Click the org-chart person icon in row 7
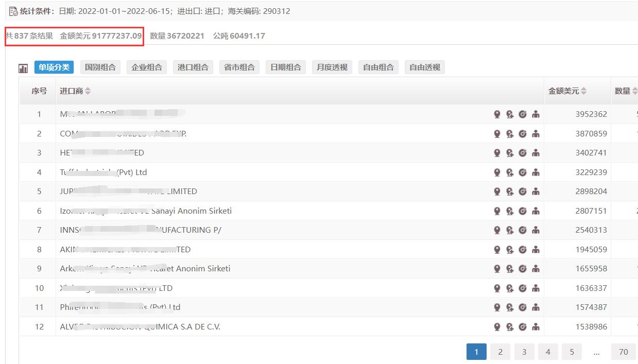 pos(536,230)
